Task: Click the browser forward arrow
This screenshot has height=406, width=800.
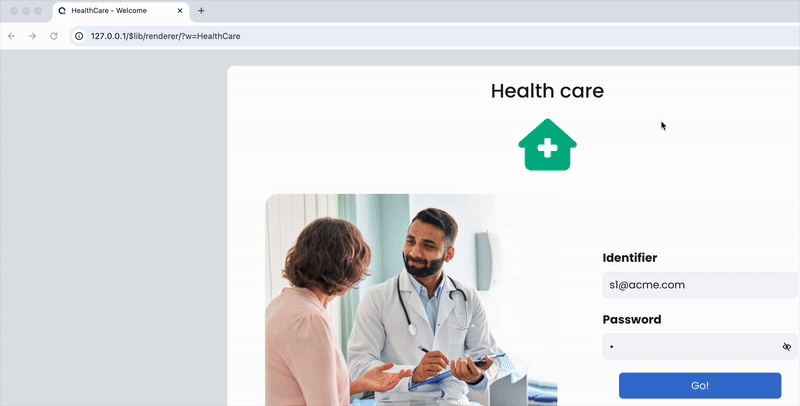Action: coord(32,36)
